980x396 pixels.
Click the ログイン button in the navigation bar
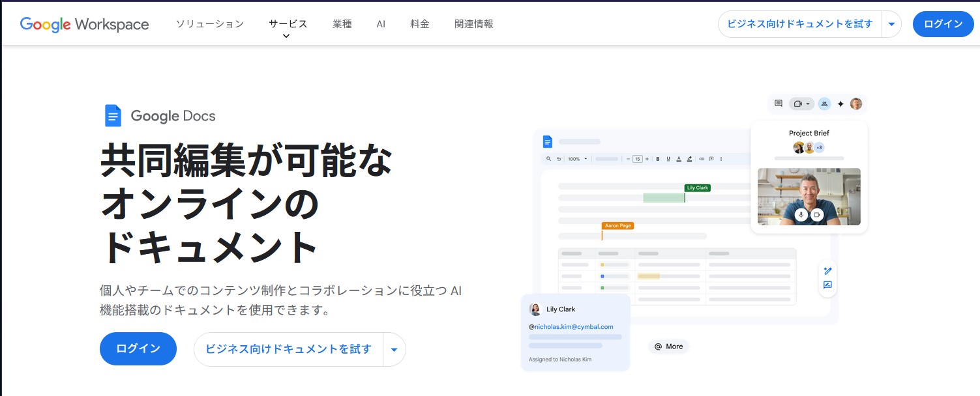pos(943,24)
